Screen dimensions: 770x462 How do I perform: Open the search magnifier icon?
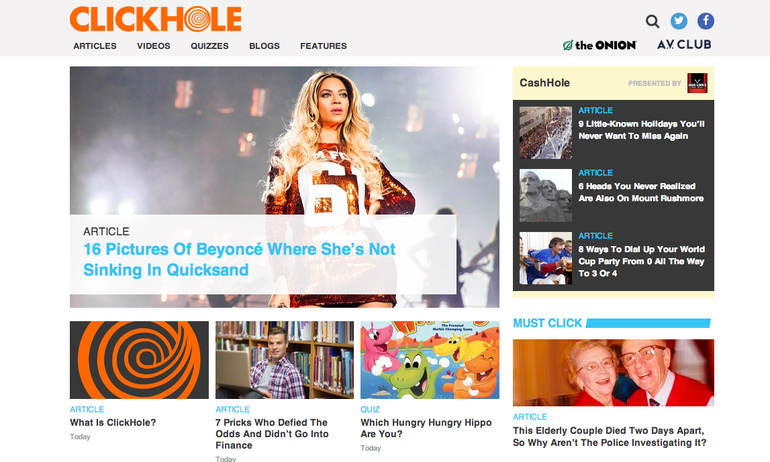click(652, 21)
